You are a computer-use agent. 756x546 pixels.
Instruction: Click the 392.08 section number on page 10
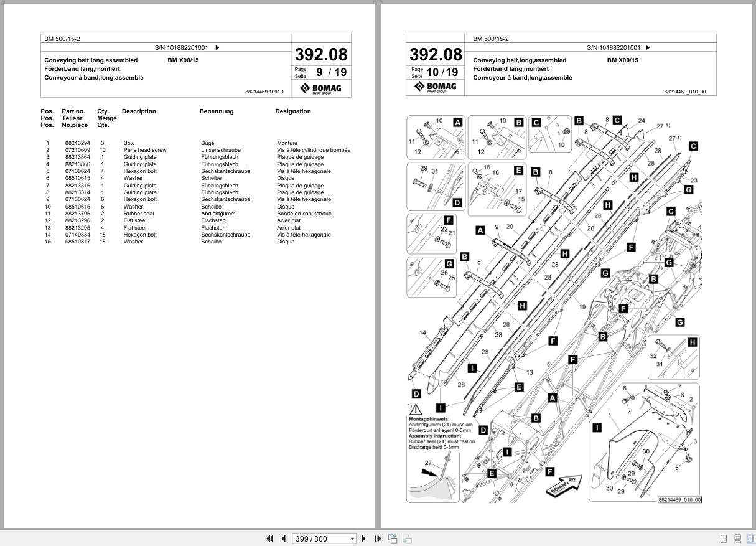436,54
